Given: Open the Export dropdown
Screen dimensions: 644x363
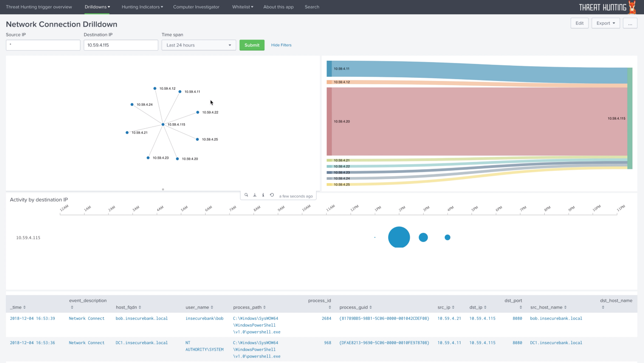Looking at the screenshot, I should 605,23.
